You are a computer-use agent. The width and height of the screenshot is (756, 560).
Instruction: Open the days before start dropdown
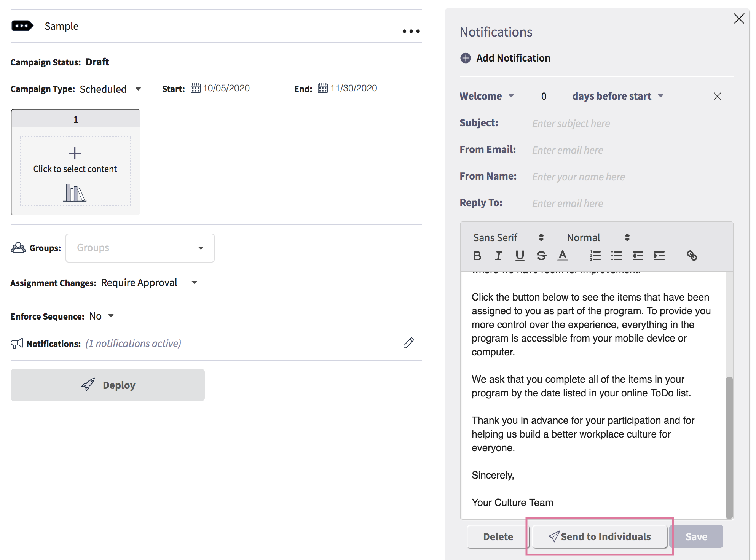click(x=618, y=96)
